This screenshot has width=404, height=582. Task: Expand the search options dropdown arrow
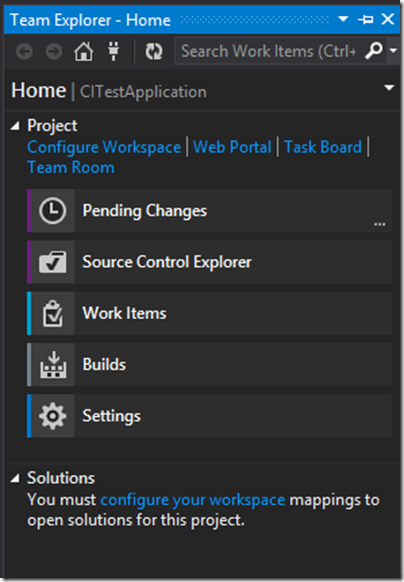coord(394,50)
